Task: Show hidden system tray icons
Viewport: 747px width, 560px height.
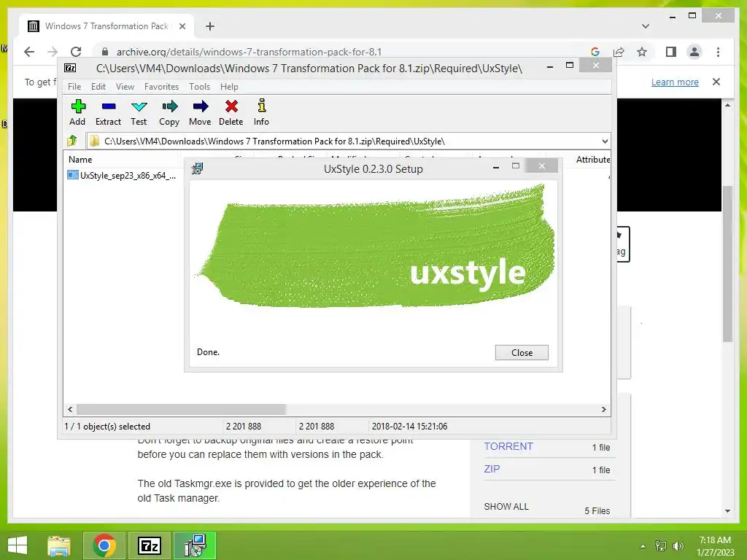Action: [x=643, y=546]
